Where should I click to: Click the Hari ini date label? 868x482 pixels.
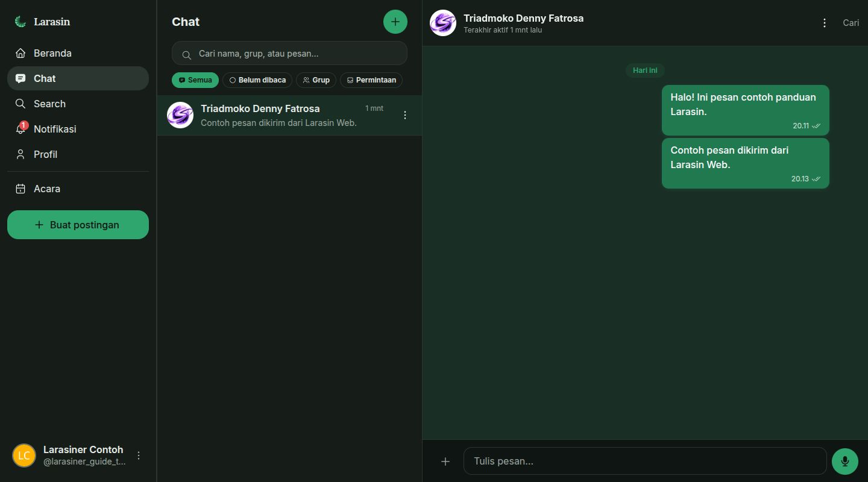(x=645, y=70)
